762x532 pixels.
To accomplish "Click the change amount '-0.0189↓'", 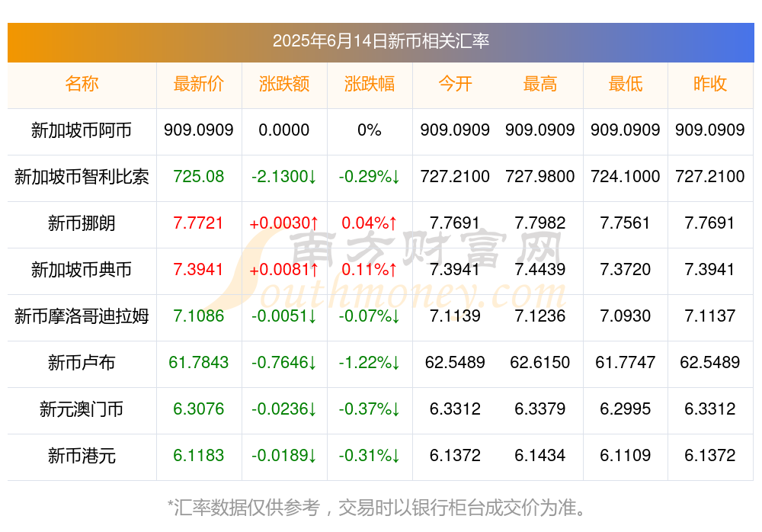I will (x=283, y=455).
